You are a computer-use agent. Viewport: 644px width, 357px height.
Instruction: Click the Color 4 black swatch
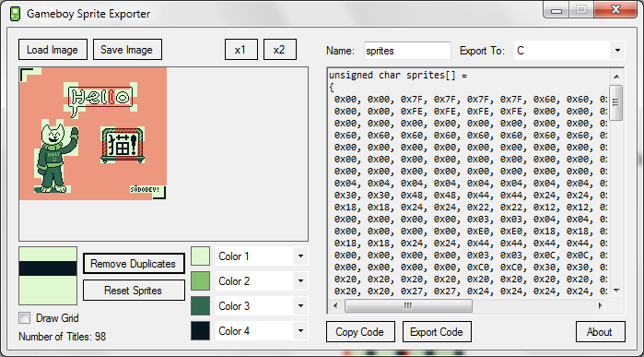click(201, 330)
